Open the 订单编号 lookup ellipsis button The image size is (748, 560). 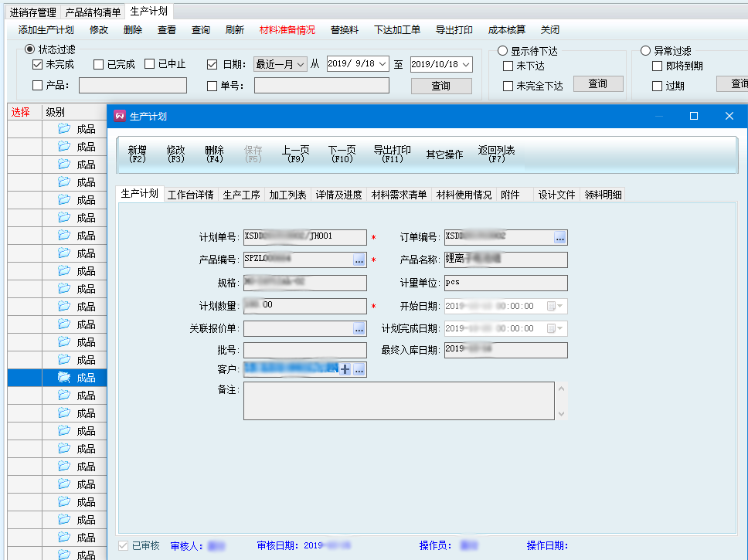click(x=560, y=237)
